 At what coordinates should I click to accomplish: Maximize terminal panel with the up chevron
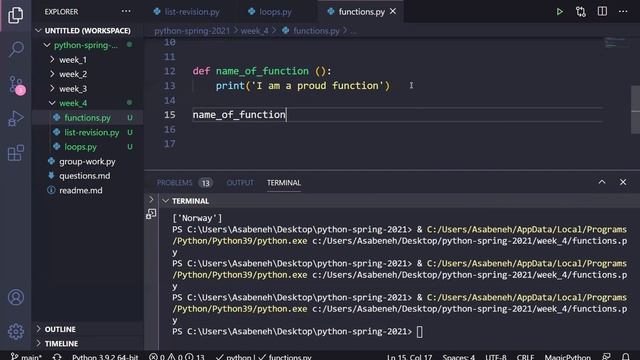602,182
